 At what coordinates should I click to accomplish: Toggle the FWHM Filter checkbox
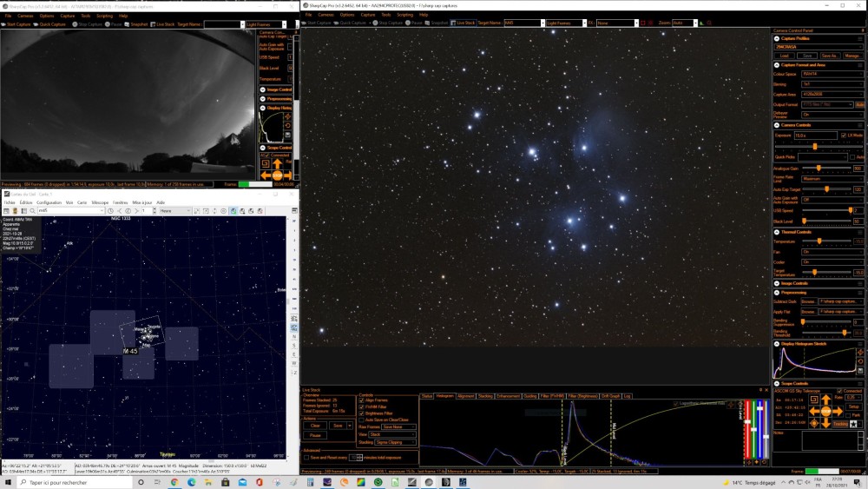362,407
